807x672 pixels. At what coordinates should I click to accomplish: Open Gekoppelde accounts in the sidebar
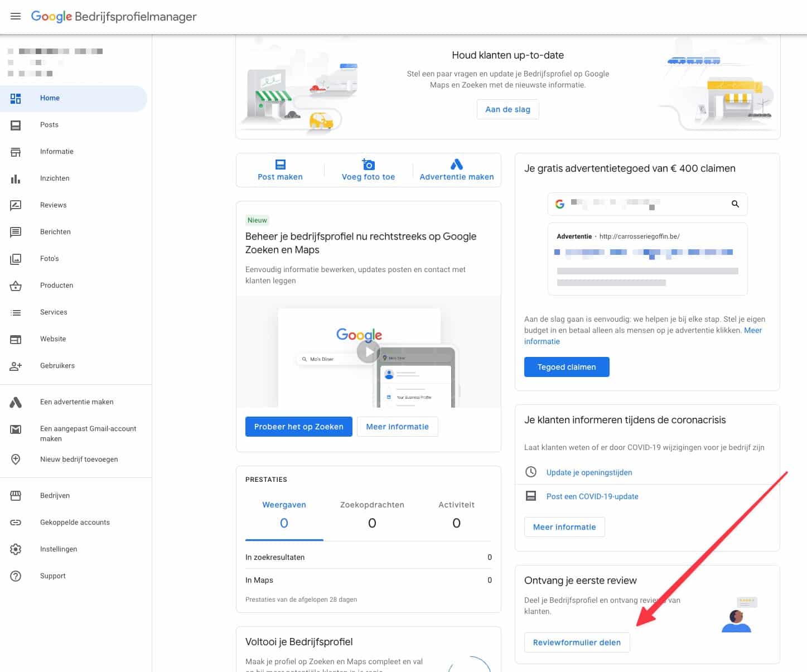tap(74, 523)
